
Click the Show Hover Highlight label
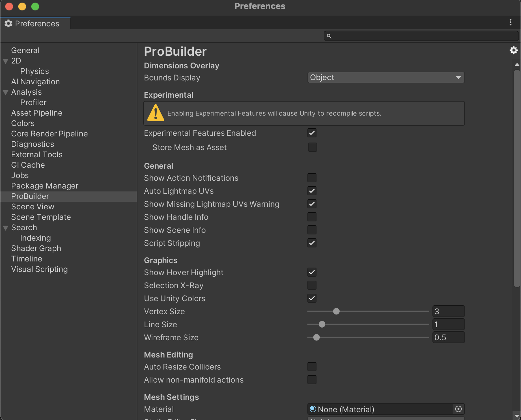184,273
